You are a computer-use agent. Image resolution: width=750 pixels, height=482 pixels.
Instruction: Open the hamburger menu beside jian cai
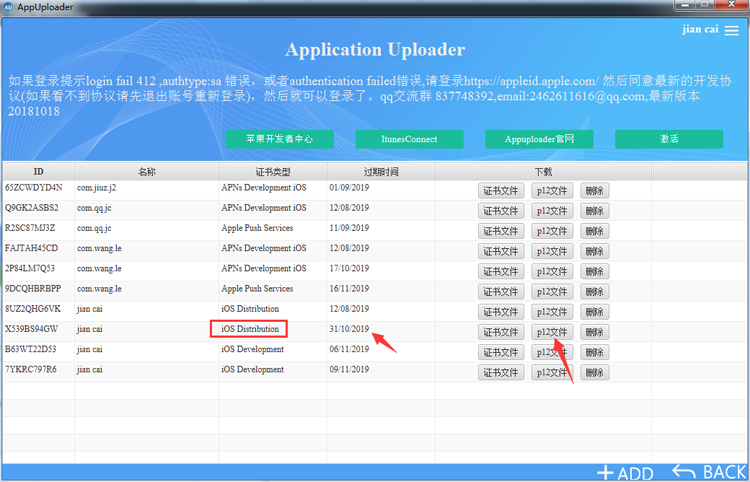tap(731, 30)
